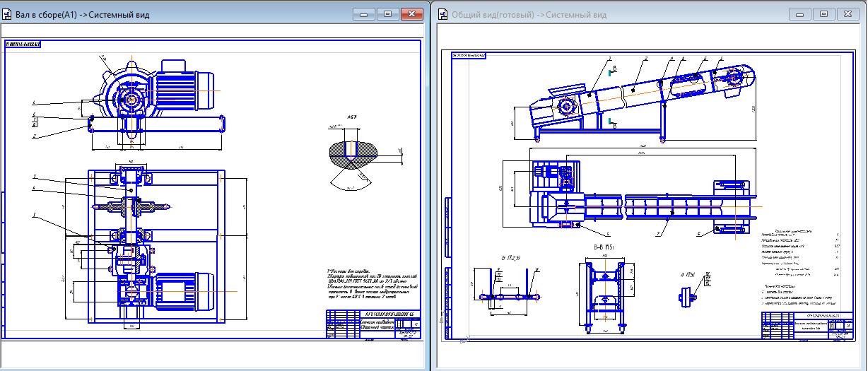Maximize the 'Общий вид(готовый)' drawing window

coord(823,14)
